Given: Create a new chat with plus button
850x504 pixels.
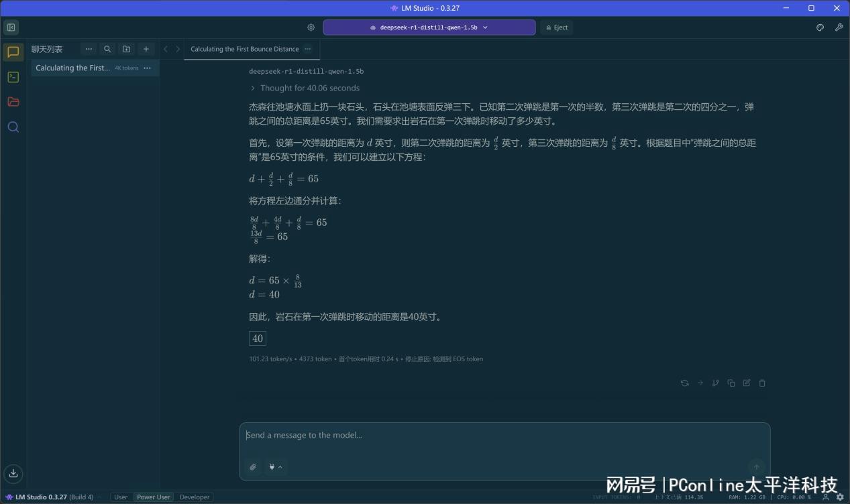Looking at the screenshot, I should [x=146, y=49].
